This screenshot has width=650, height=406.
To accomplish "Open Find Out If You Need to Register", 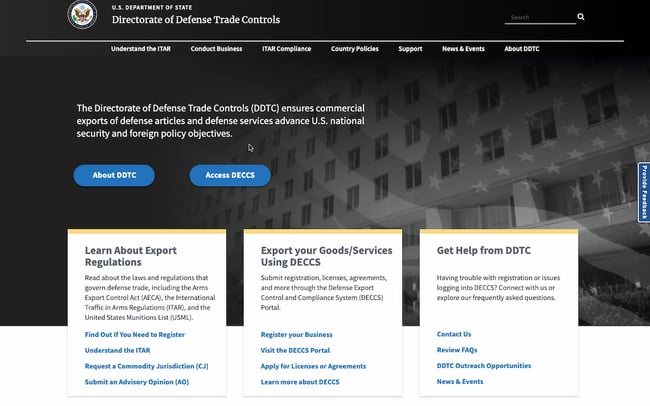I will click(x=135, y=335).
